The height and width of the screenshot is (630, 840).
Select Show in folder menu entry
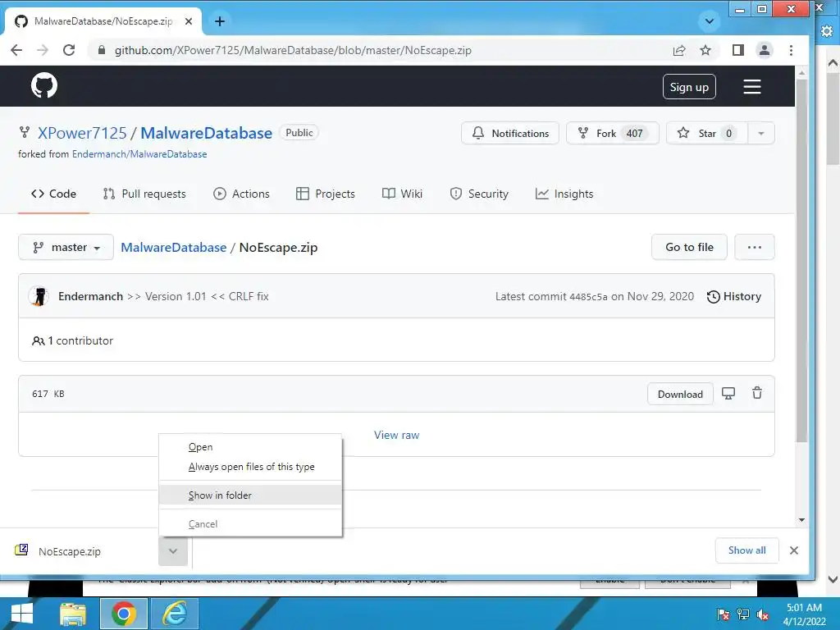tap(250, 495)
